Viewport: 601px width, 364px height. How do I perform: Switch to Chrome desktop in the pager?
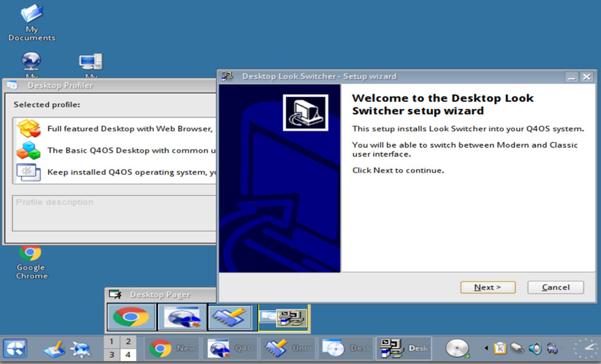(132, 317)
